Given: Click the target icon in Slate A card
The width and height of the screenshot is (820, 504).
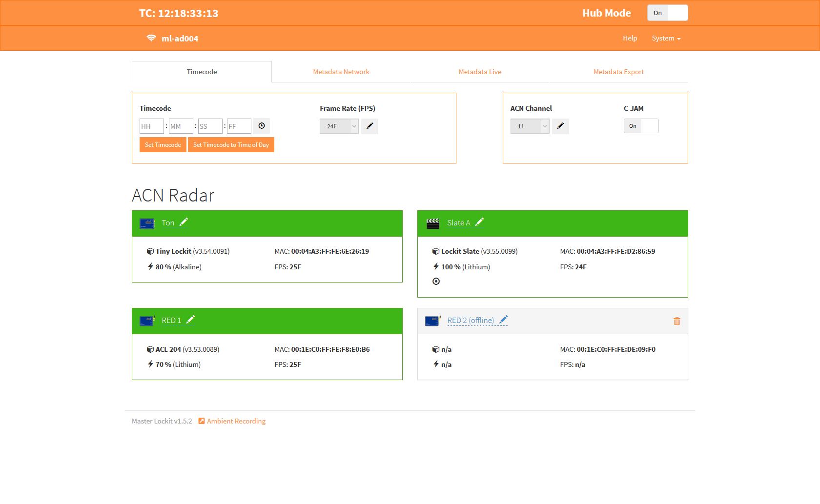Looking at the screenshot, I should pyautogui.click(x=436, y=282).
